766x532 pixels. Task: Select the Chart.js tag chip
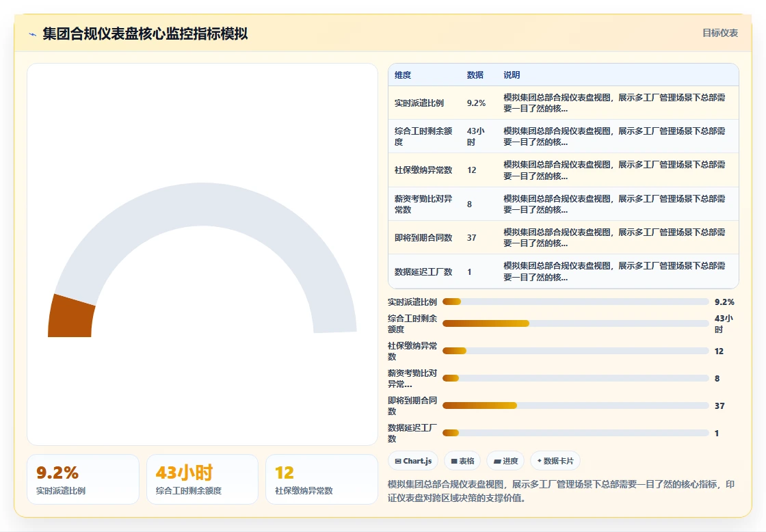click(413, 461)
